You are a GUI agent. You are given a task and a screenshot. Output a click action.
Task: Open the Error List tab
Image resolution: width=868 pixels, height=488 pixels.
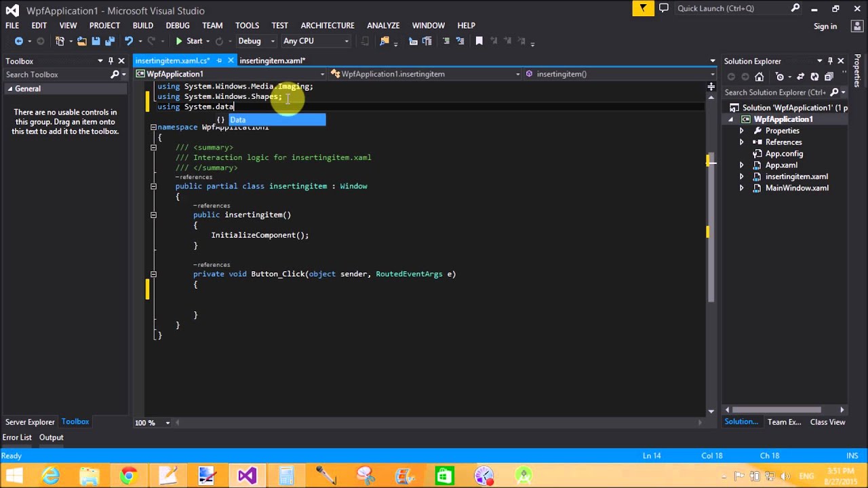pyautogui.click(x=17, y=438)
